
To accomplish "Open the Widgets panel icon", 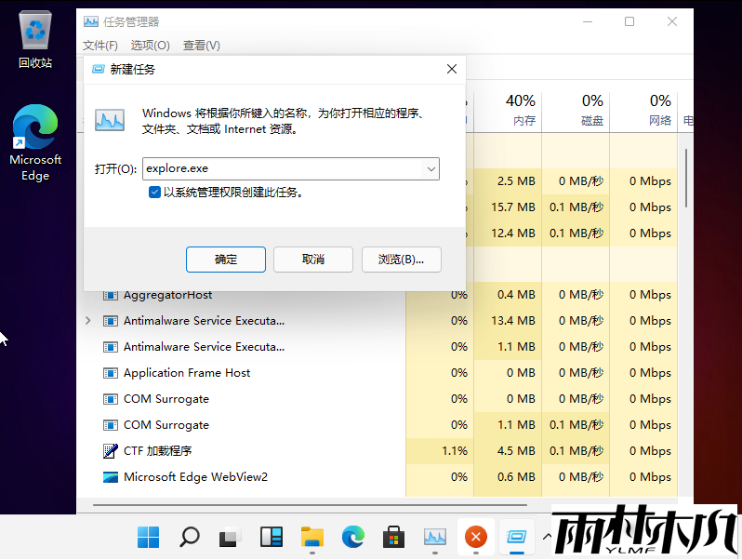I will [x=271, y=537].
